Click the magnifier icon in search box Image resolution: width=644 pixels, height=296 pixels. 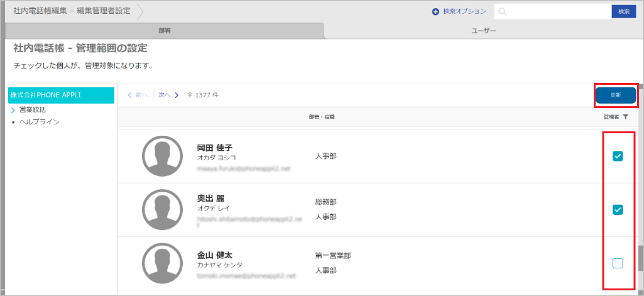click(503, 12)
